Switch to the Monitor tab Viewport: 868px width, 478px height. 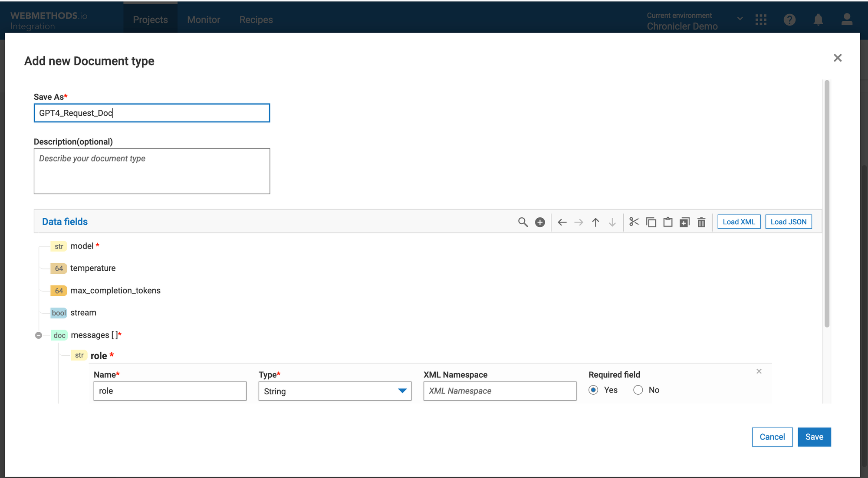pos(204,20)
